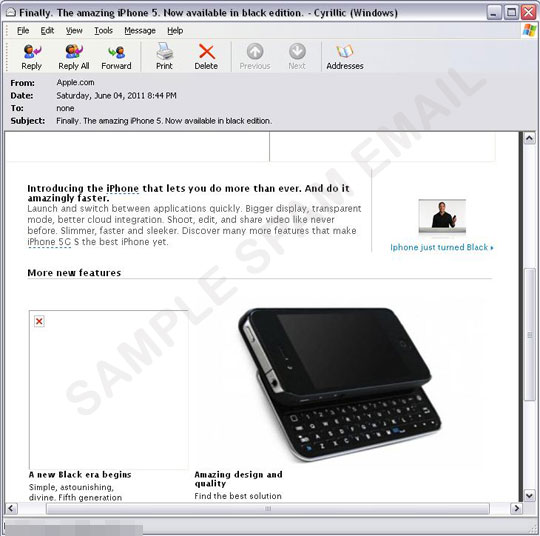The width and height of the screenshot is (540, 536).
Task: Open the View menu
Action: pos(74,31)
